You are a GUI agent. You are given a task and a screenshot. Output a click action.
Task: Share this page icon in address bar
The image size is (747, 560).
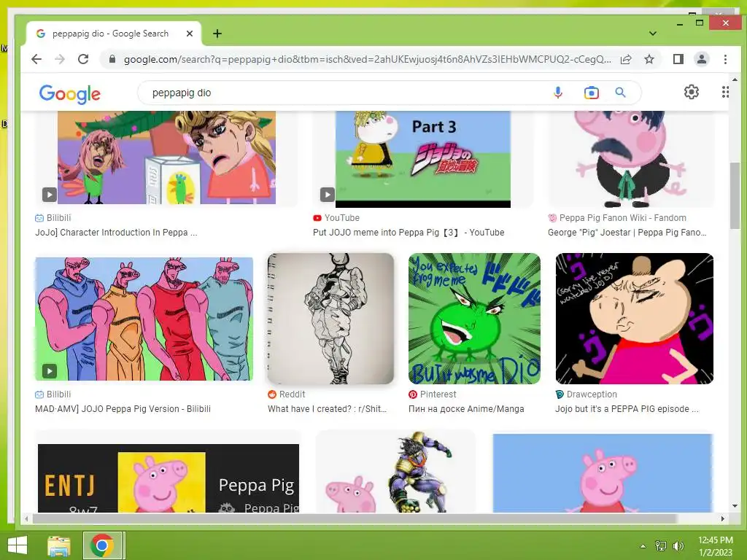tap(626, 59)
